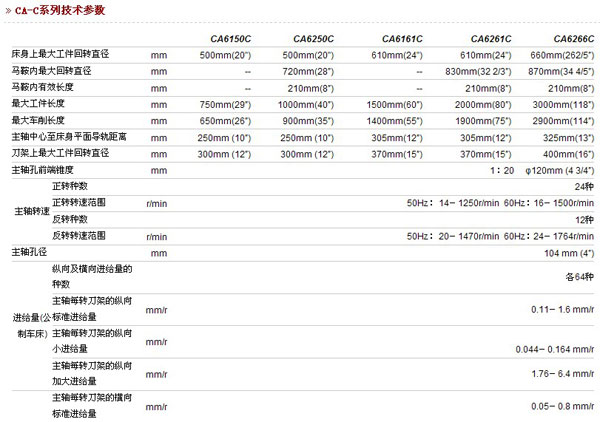Click the value '0.044-0.164 mm/r'
Screen dimensions: 600x422
point(555,349)
